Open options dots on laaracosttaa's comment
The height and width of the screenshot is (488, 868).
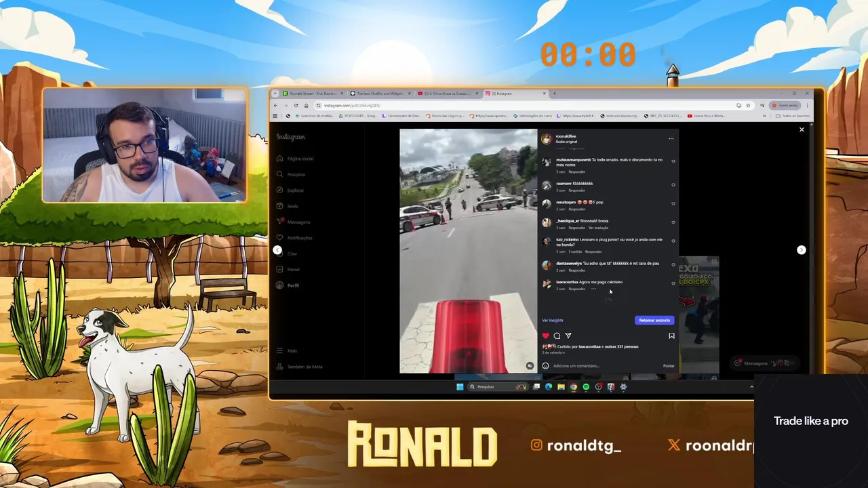593,289
